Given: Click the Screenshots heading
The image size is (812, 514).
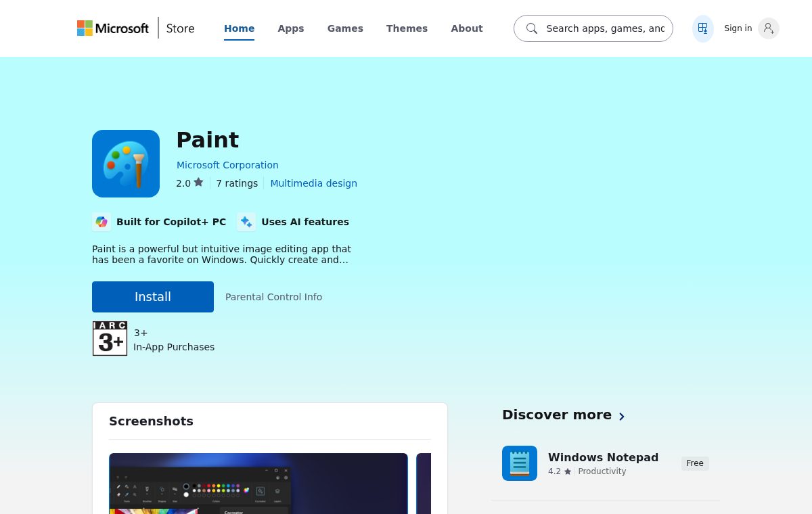Looking at the screenshot, I should pyautogui.click(x=151, y=421).
